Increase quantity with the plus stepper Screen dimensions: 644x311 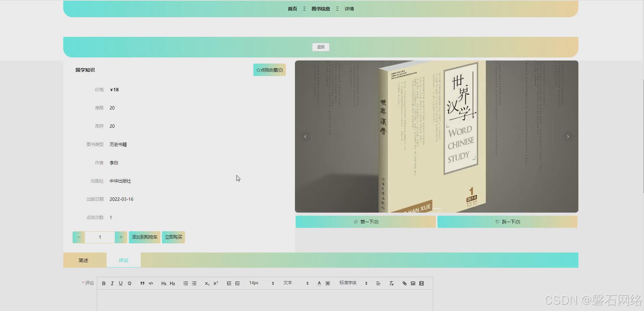pos(121,237)
